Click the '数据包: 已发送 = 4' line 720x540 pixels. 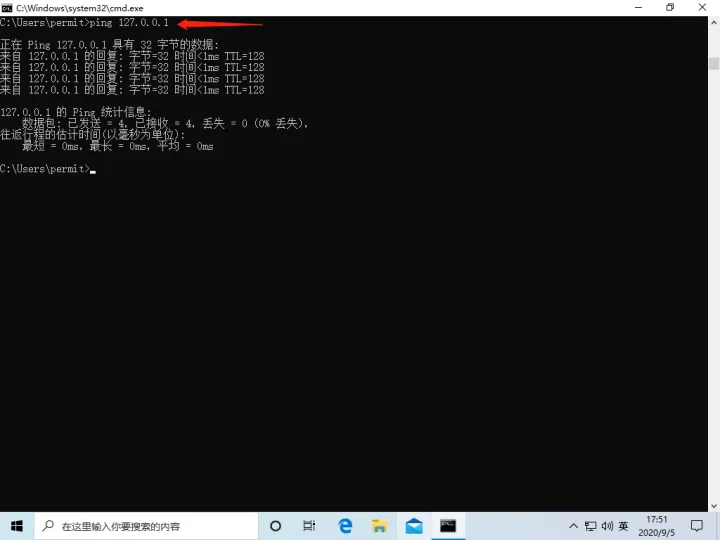(x=165, y=124)
